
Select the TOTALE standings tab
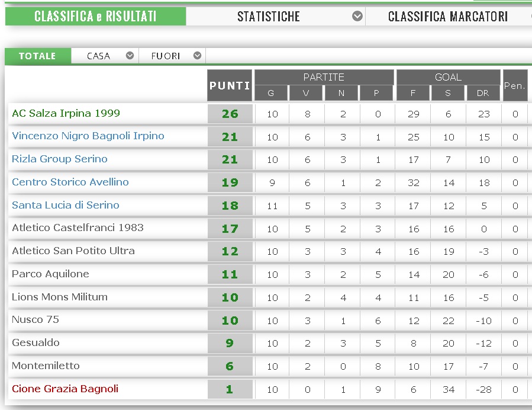tap(37, 56)
